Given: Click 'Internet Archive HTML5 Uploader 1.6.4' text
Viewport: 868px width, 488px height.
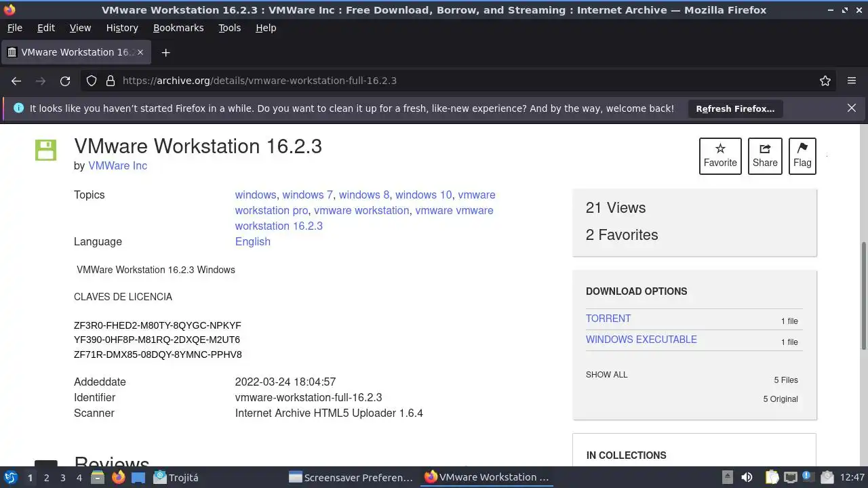Looking at the screenshot, I should coord(329,413).
